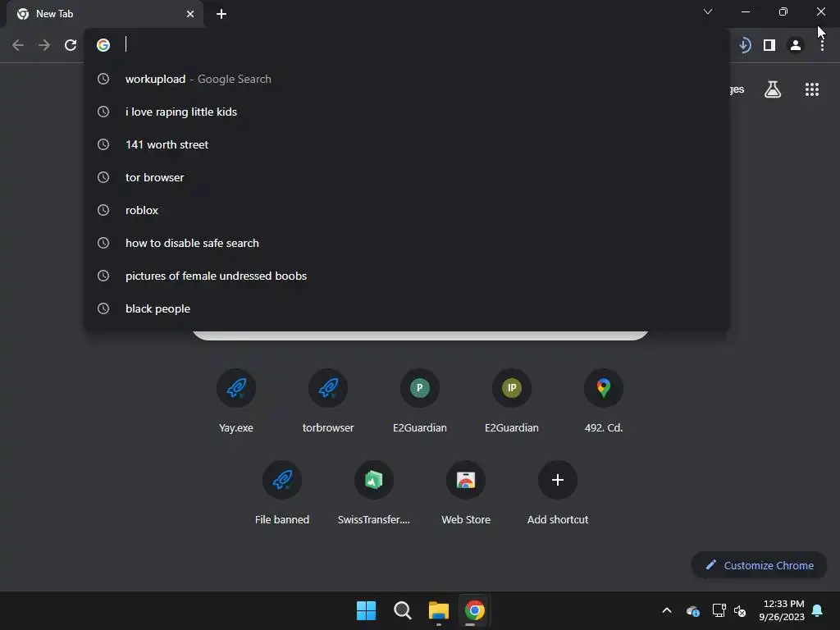Viewport: 840px width, 630px height.
Task: Open Windows taskbar search
Action: 402,610
